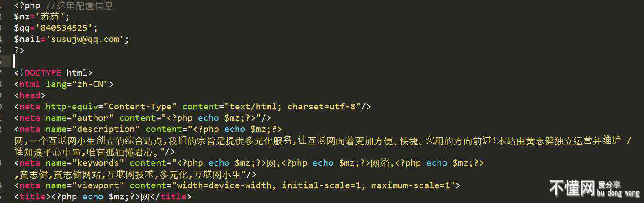The height and width of the screenshot is (203, 644).
Task: Click the charset=utf-8 content value
Action: (324, 107)
